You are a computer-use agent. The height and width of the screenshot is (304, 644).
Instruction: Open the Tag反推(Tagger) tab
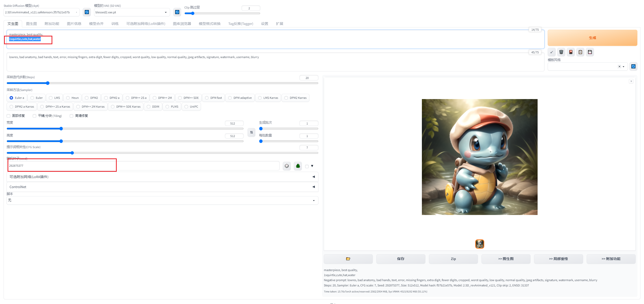coord(241,24)
